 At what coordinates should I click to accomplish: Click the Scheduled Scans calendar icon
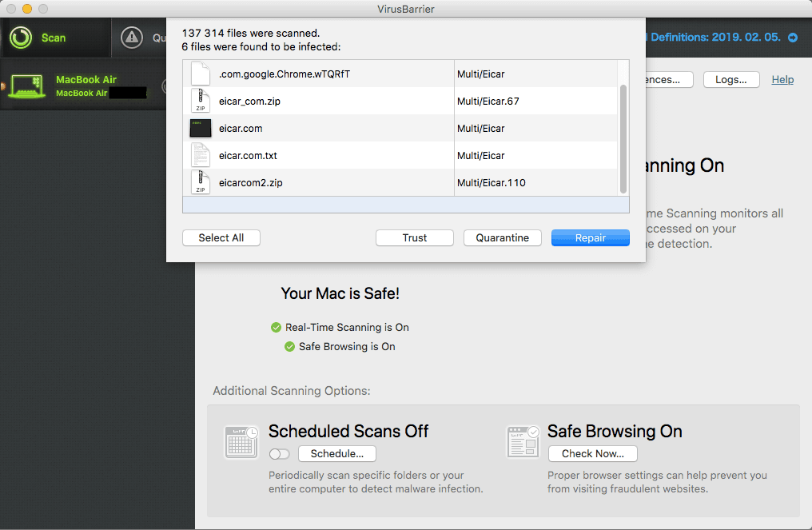click(241, 442)
